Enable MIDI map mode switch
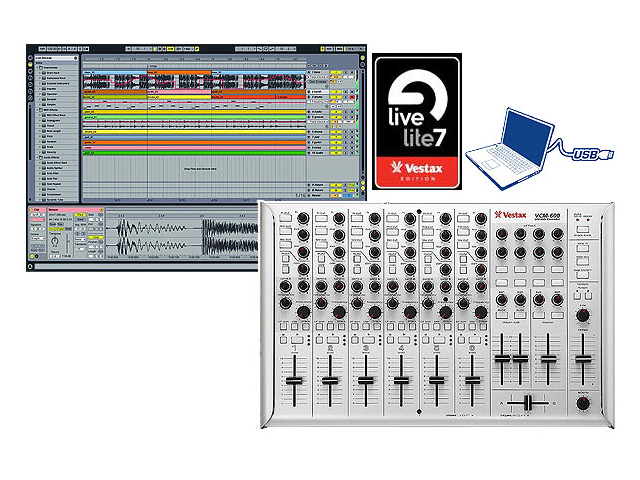 coord(339,49)
